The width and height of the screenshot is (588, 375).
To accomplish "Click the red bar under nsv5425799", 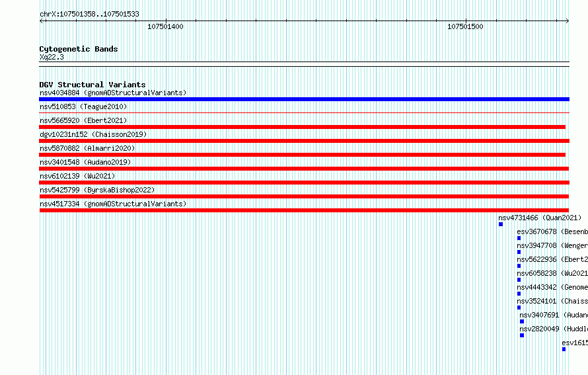I will (x=304, y=196).
